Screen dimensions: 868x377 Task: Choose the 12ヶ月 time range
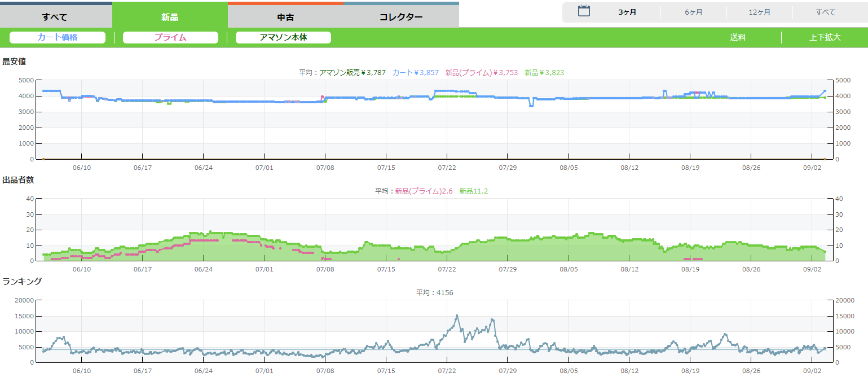tap(759, 12)
